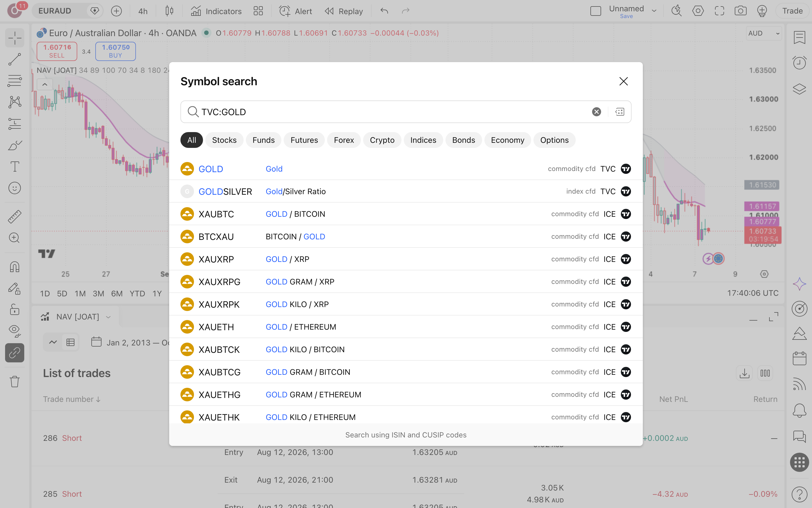Open the emoji icons tool
Viewport: 812px width, 508px height.
point(14,188)
